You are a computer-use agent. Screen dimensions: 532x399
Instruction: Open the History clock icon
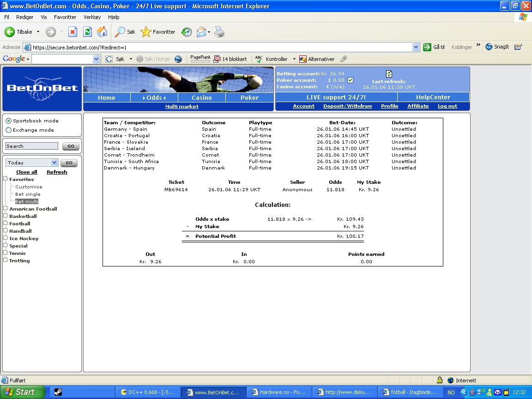point(186,32)
